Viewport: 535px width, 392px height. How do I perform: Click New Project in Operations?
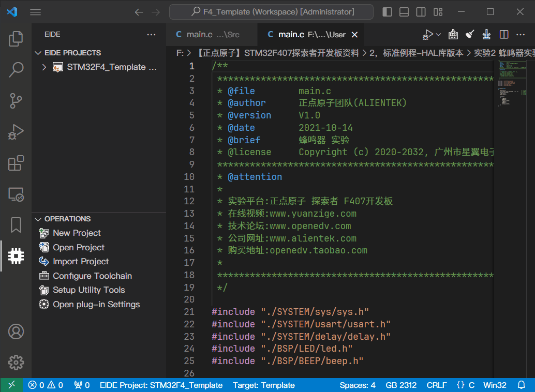pos(76,233)
